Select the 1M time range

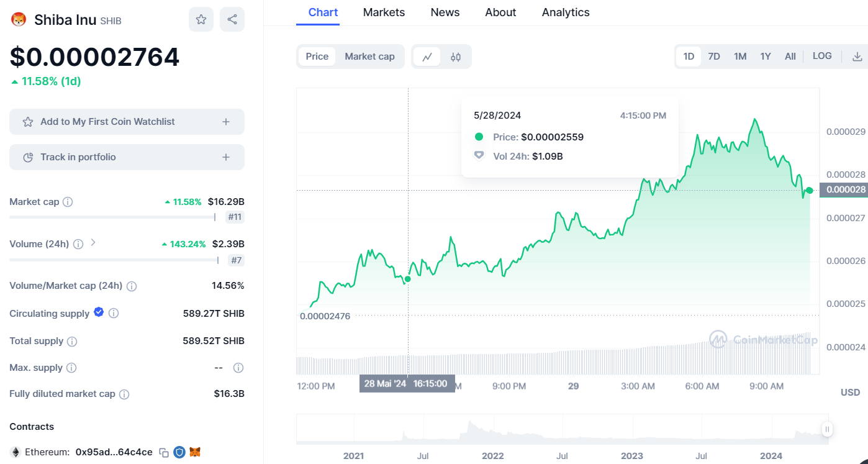click(x=740, y=57)
